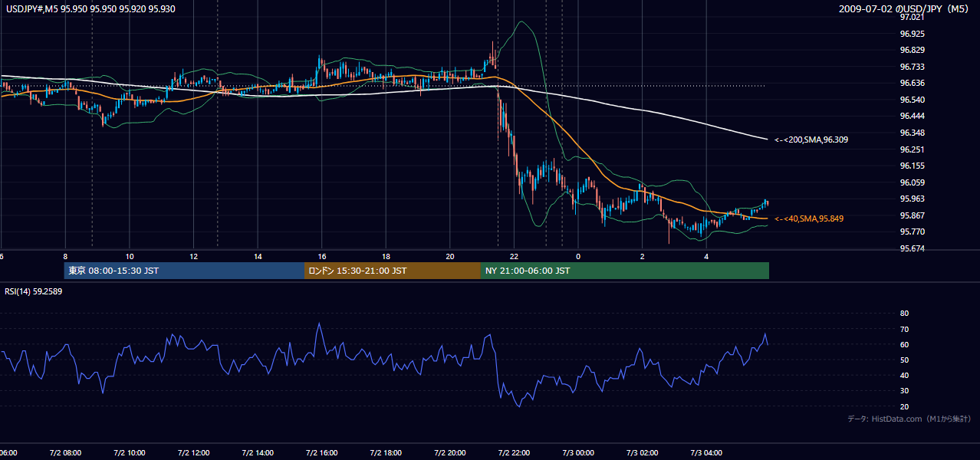Select the Tokyo session bar '東京 08:00-15:30 JST'

click(x=184, y=271)
